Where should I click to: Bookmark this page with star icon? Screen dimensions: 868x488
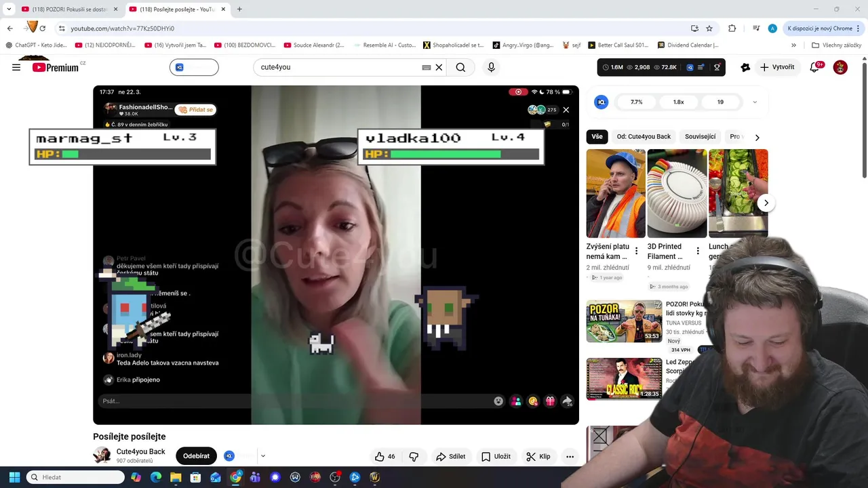pyautogui.click(x=709, y=28)
